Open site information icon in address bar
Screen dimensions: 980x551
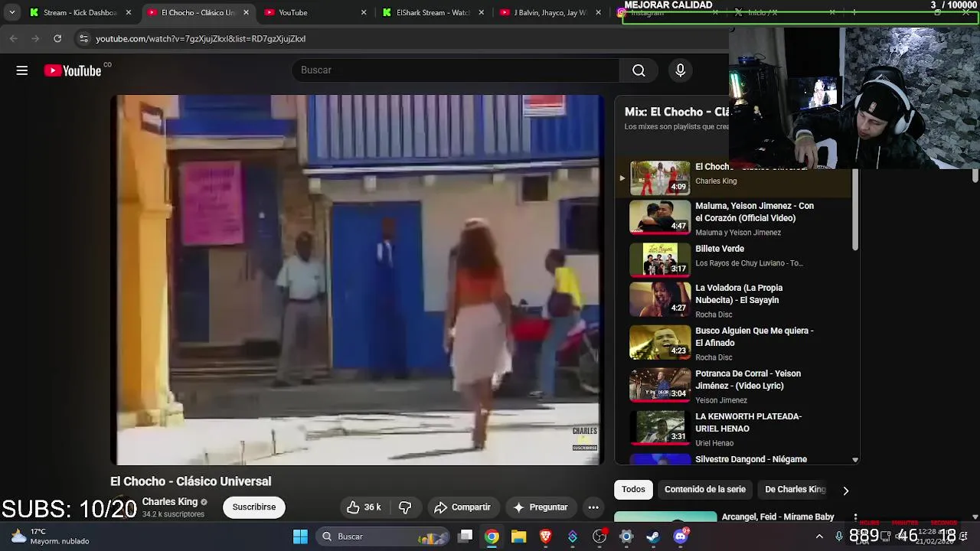[x=83, y=38]
